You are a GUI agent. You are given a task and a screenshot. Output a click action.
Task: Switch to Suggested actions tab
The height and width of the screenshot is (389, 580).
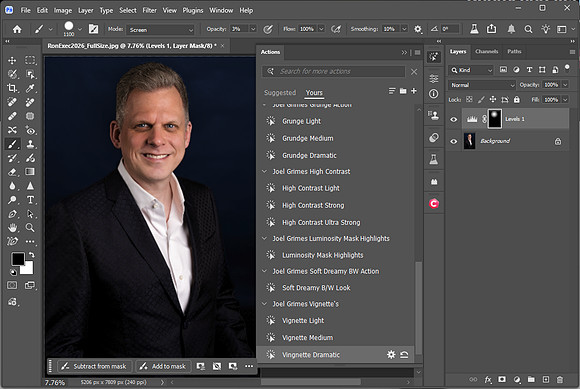coord(280,92)
